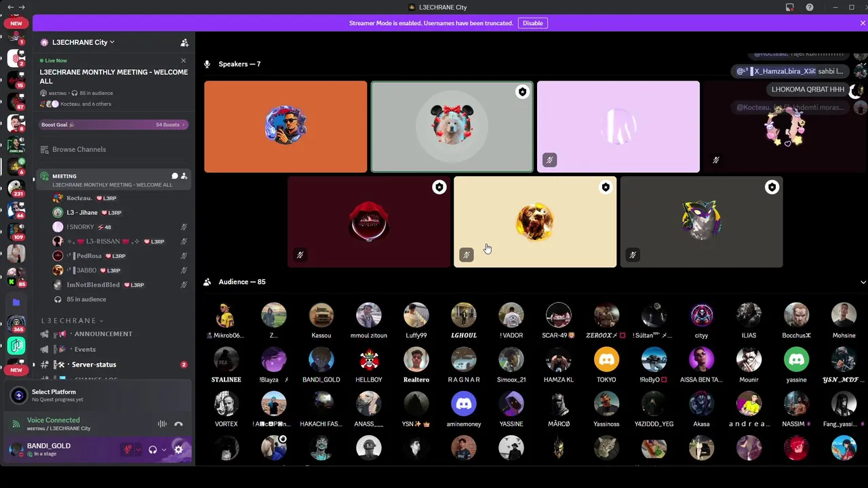Open audience member LGHOUL's avatar
Image resolution: width=868 pixels, height=488 pixels.
coord(464,315)
